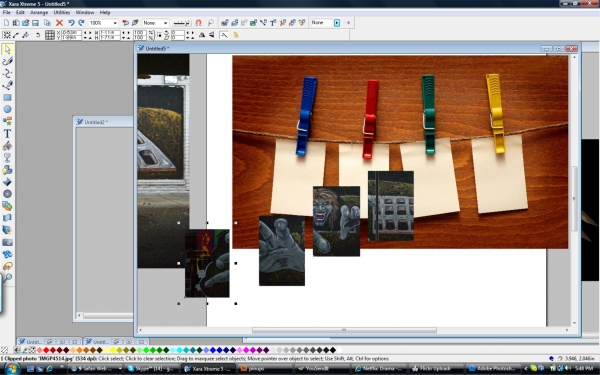The height and width of the screenshot is (375, 600).
Task: Switch to the first Untitl... document tab
Action: tap(34, 342)
